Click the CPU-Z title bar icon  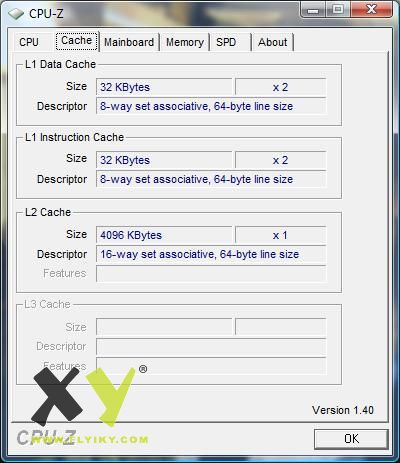point(16,14)
